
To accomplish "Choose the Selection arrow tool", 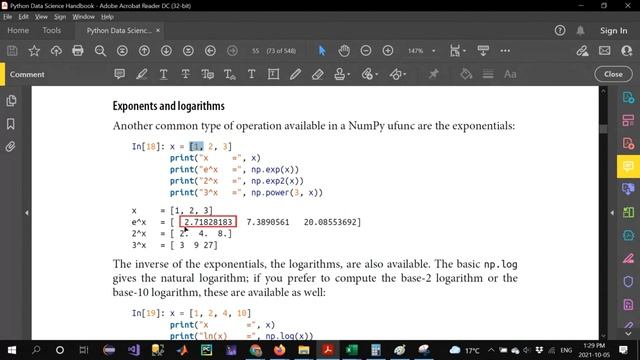I will click(x=322, y=51).
